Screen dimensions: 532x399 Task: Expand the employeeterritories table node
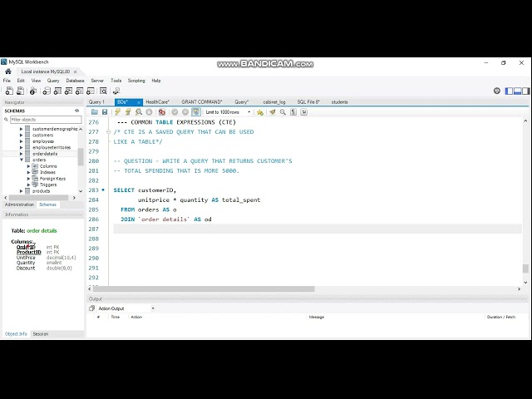[x=21, y=148]
